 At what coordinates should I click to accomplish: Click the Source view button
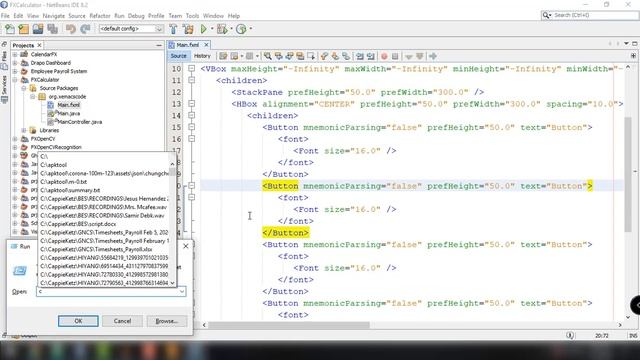178,56
